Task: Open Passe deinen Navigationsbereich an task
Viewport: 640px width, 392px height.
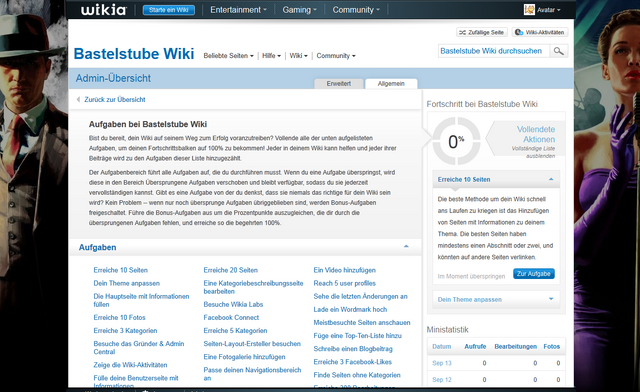Action: click(x=252, y=374)
